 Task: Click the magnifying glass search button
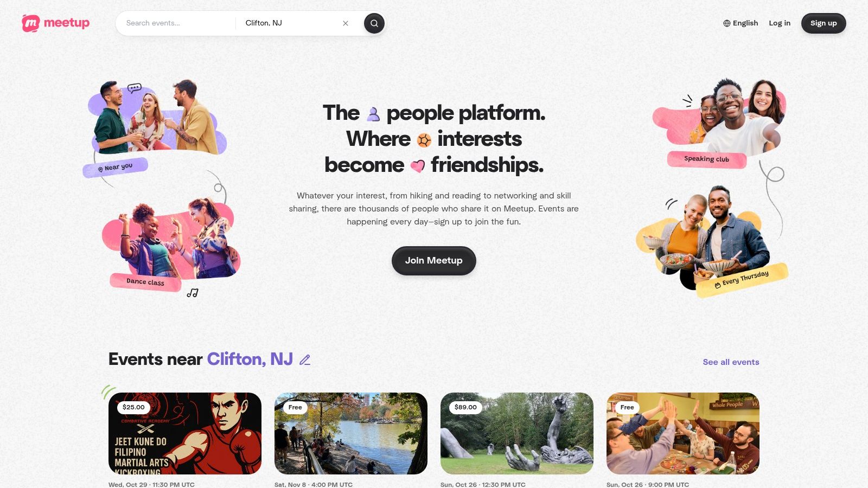pos(374,23)
